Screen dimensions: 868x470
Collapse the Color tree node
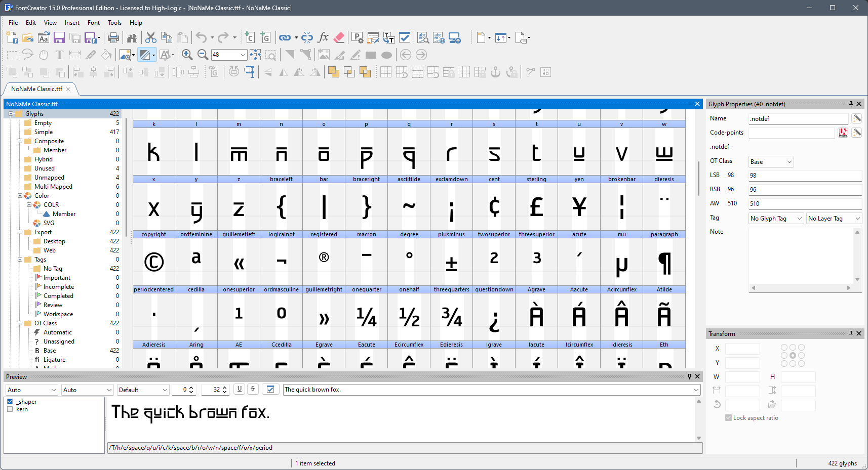tap(20, 196)
